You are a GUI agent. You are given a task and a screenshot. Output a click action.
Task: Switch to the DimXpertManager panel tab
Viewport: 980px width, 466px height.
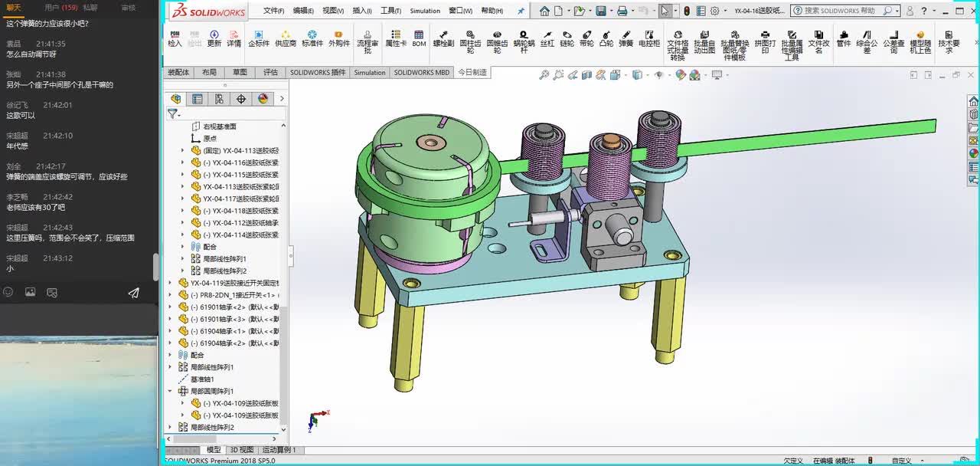[x=241, y=99]
